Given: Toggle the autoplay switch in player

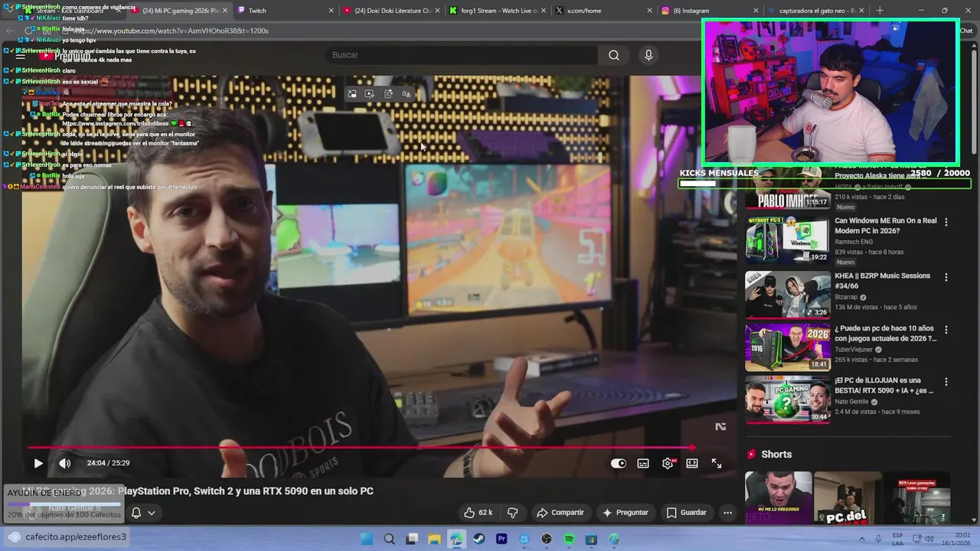Looking at the screenshot, I should click(618, 463).
